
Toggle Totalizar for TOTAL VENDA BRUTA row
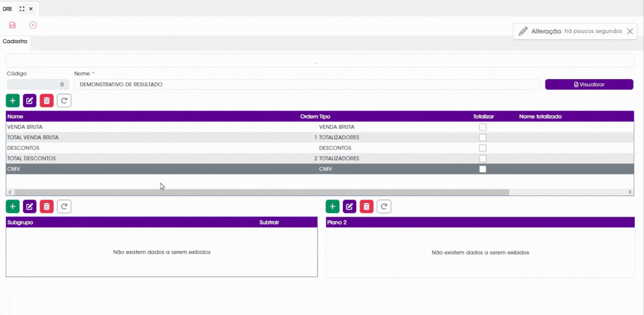pyautogui.click(x=483, y=137)
